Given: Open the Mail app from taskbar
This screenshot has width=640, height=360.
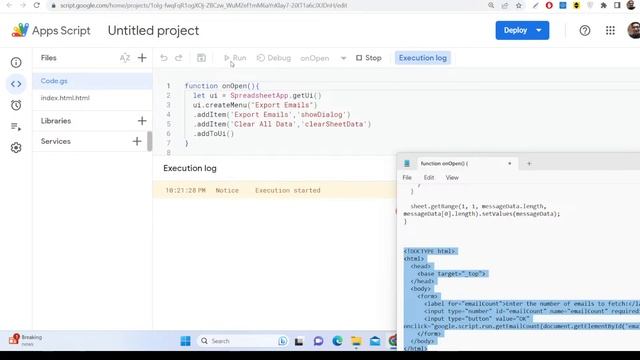Looking at the screenshot, I should point(375,341).
